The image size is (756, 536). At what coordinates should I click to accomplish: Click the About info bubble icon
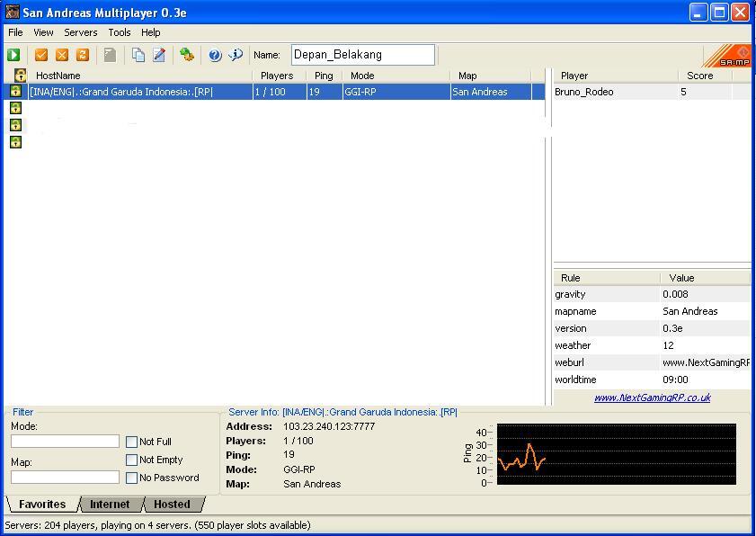[236, 55]
